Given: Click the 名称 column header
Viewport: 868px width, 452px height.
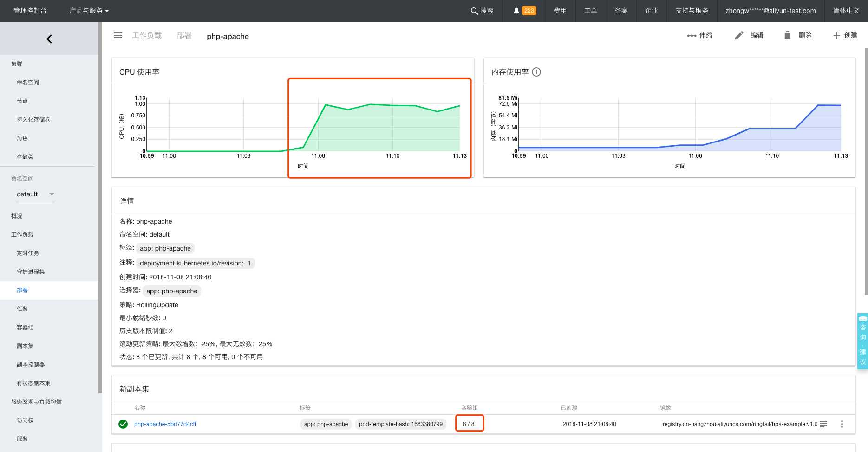Looking at the screenshot, I should [140, 408].
